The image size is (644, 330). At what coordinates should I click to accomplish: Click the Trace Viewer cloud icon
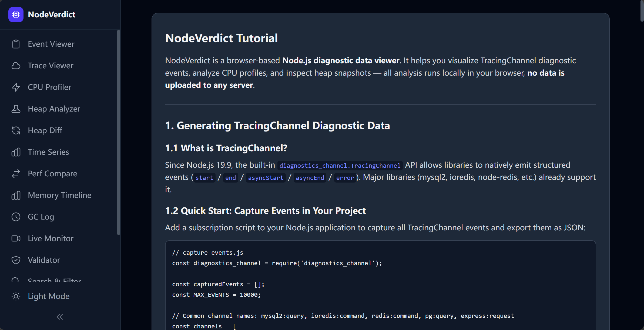click(x=16, y=66)
